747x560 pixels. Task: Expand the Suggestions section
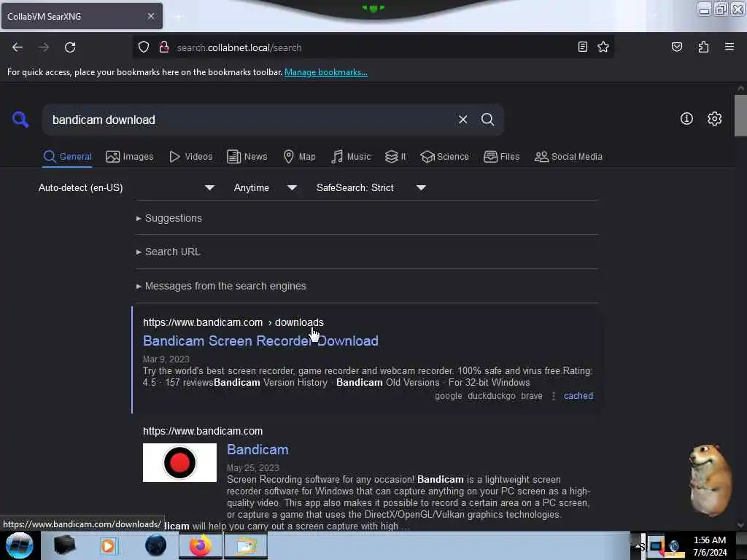pyautogui.click(x=169, y=218)
